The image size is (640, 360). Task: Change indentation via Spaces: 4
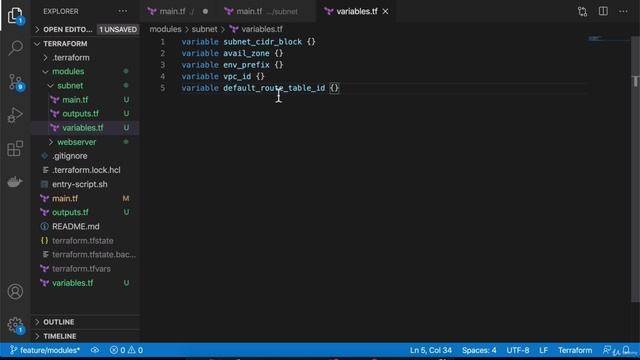click(x=479, y=350)
